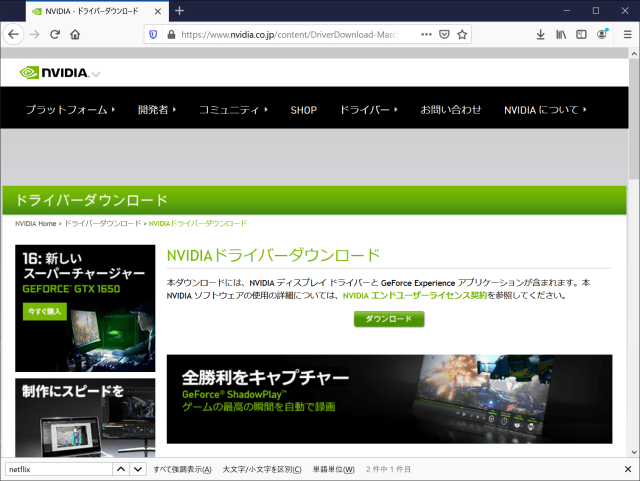Open page actions three-dot menu

pos(426,34)
